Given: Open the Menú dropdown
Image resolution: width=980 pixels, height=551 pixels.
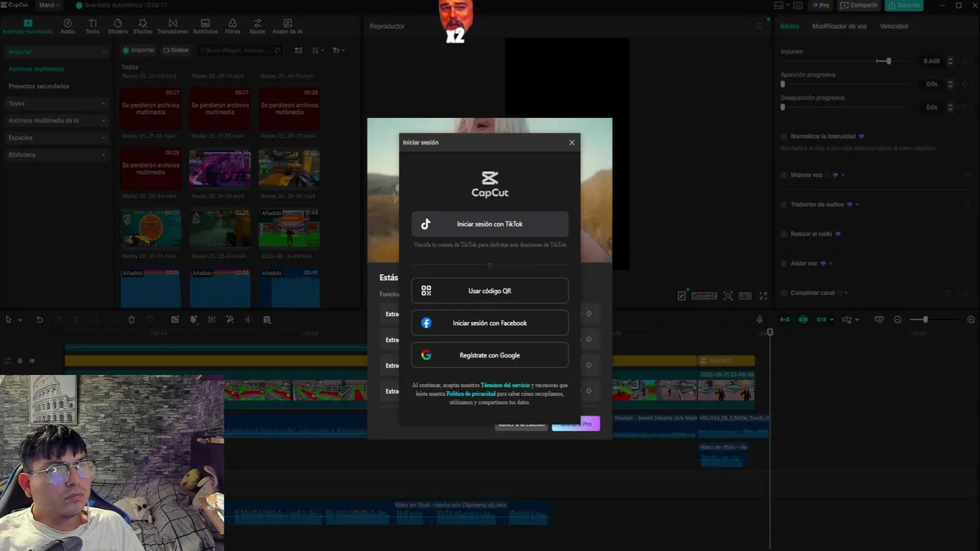Looking at the screenshot, I should (x=49, y=5).
